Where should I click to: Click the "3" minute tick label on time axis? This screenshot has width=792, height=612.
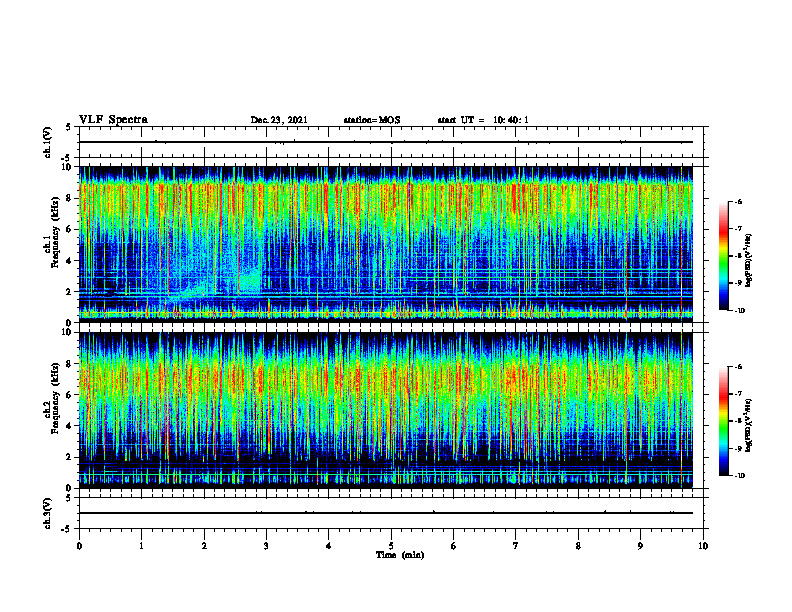coord(266,546)
